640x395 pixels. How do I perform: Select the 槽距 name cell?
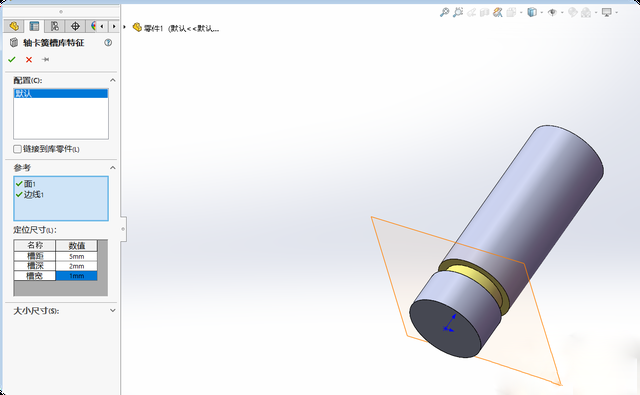pos(35,256)
